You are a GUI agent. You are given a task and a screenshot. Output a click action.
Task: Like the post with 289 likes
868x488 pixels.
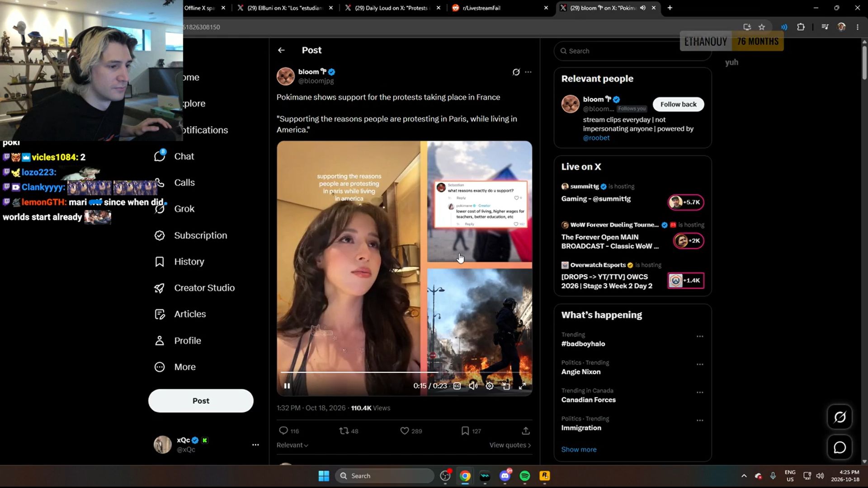(x=411, y=431)
